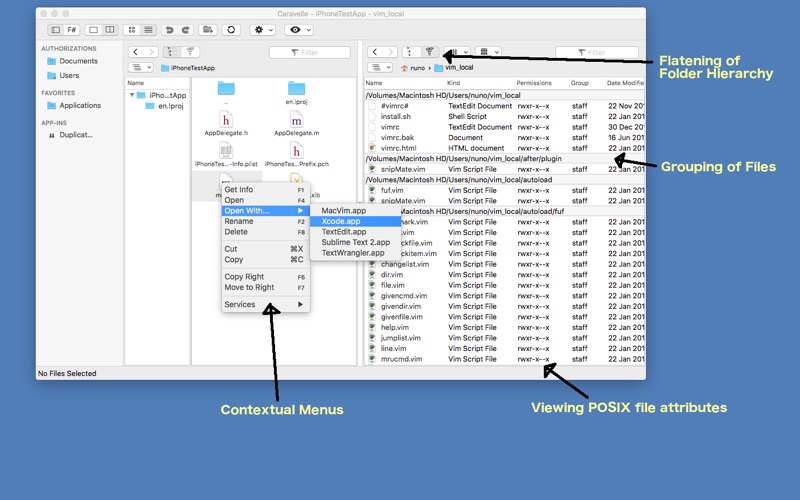Toggle list view mode in the toolbar

148,30
